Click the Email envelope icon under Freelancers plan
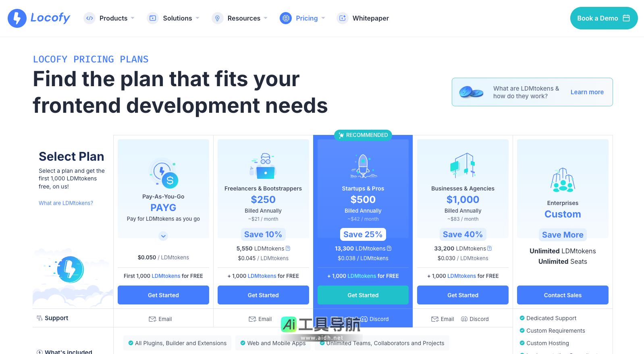This screenshot has height=354, width=644. point(252,319)
